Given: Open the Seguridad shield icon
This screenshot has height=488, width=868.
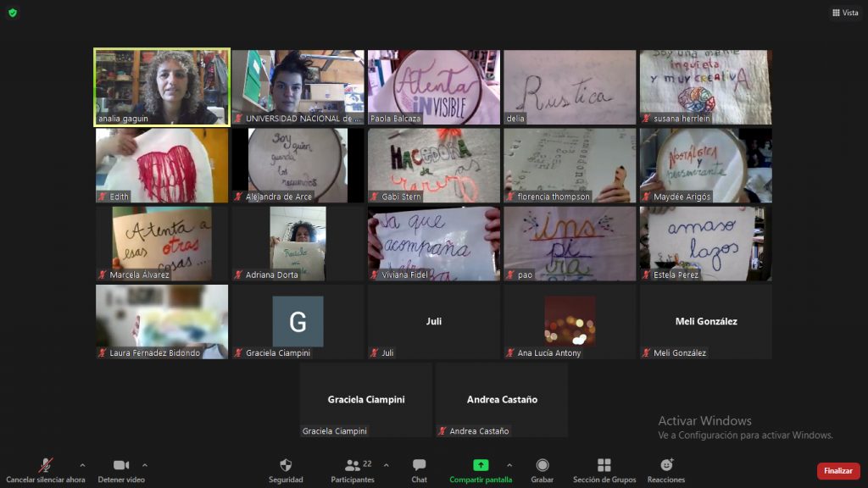Looking at the screenshot, I should tap(286, 465).
